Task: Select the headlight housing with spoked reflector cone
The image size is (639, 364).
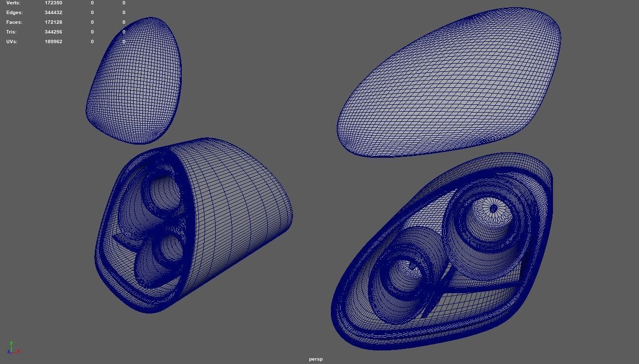Action: pyautogui.click(x=442, y=251)
